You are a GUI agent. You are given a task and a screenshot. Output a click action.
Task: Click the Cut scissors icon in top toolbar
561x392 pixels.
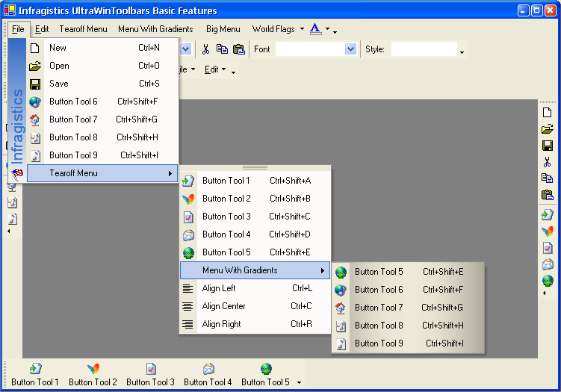coord(206,49)
